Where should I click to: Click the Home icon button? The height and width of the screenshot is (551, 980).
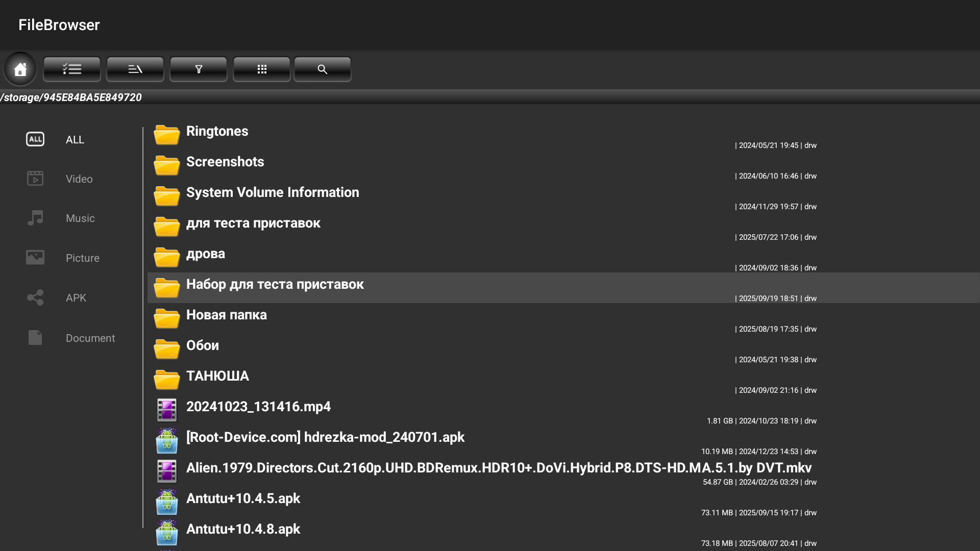[x=20, y=69]
